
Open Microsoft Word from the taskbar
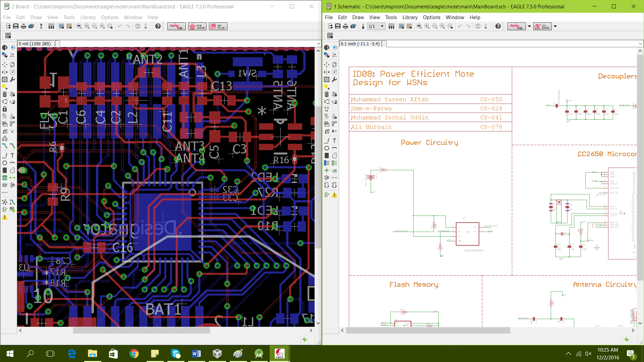pyautogui.click(x=196, y=354)
